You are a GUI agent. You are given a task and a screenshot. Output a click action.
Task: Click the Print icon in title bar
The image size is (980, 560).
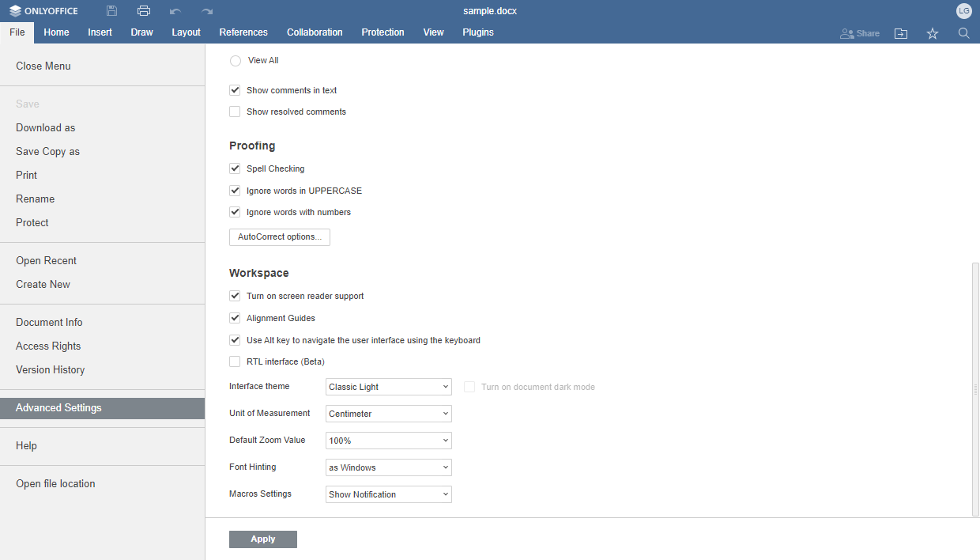tap(143, 11)
